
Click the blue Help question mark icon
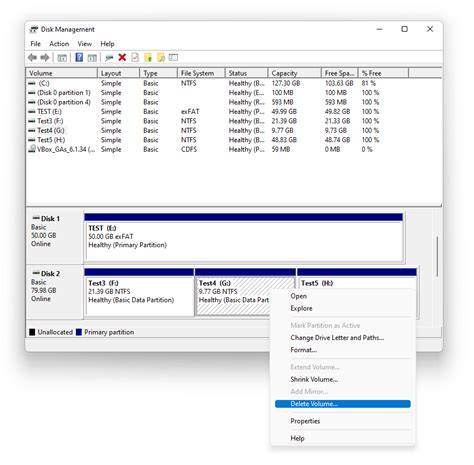[79, 57]
